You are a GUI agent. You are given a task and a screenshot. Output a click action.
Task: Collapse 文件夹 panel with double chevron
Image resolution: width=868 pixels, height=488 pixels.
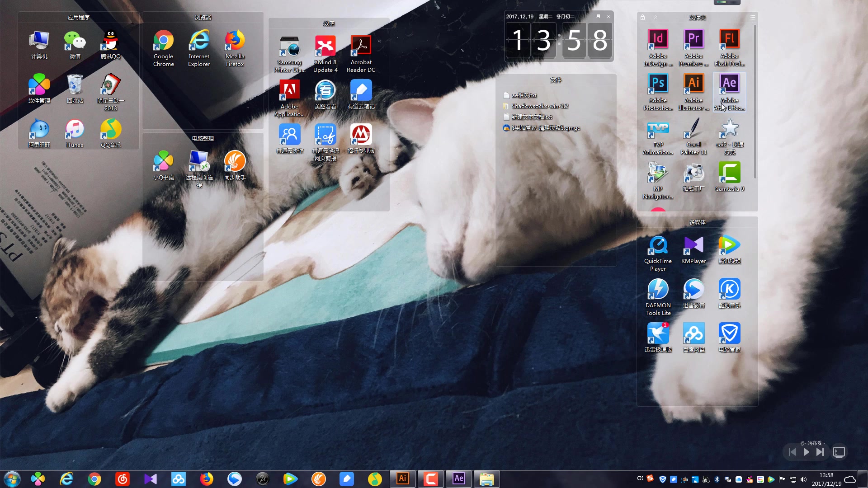point(655,17)
